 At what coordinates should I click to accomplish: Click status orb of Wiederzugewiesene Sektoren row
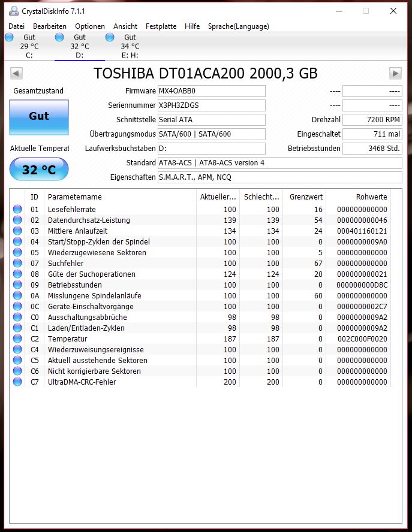pos(17,252)
